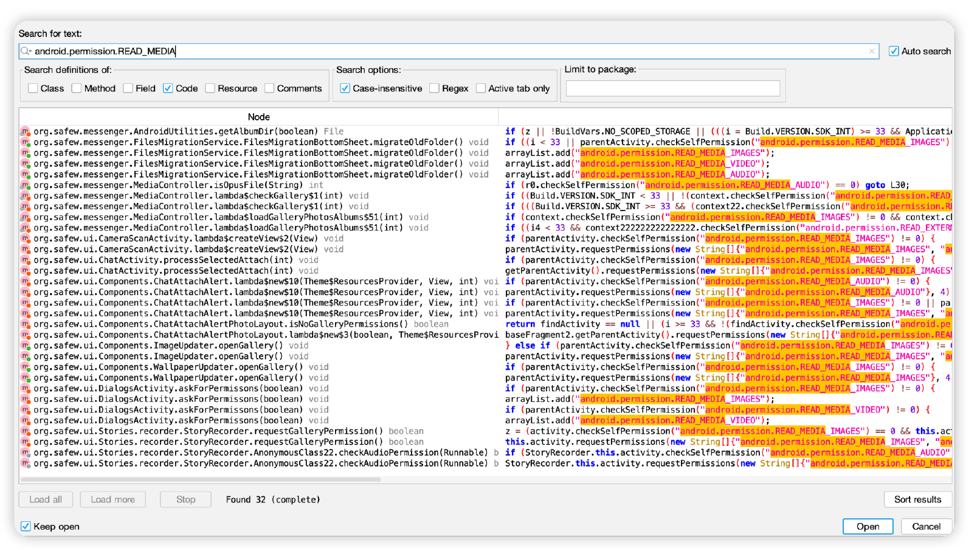Click the Open button
This screenshot has width=980, height=551.
(868, 526)
